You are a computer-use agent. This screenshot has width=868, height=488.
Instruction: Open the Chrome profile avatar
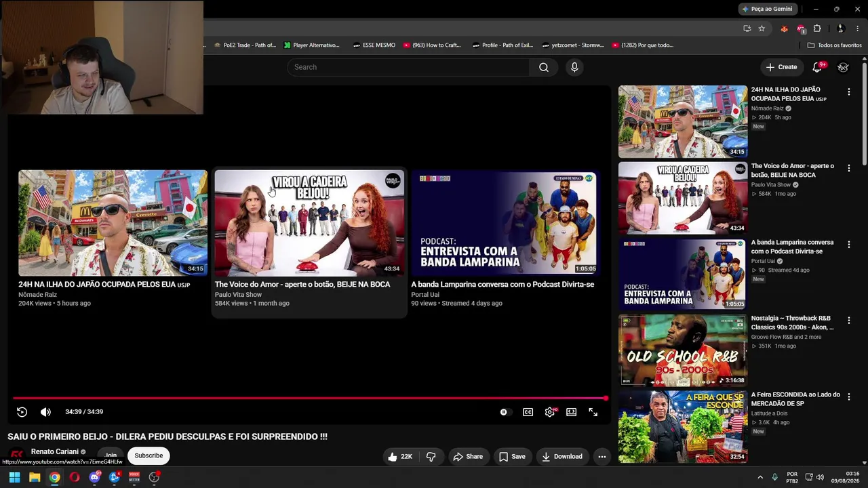click(841, 28)
